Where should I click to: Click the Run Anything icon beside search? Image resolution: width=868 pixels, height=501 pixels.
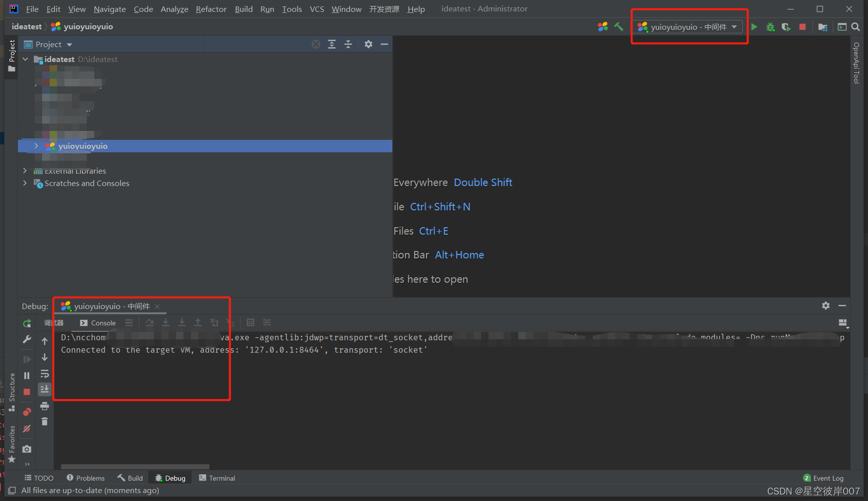coord(842,27)
